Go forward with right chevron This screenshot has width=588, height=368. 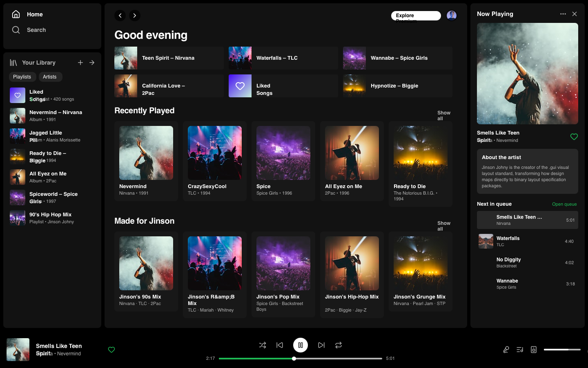[135, 16]
